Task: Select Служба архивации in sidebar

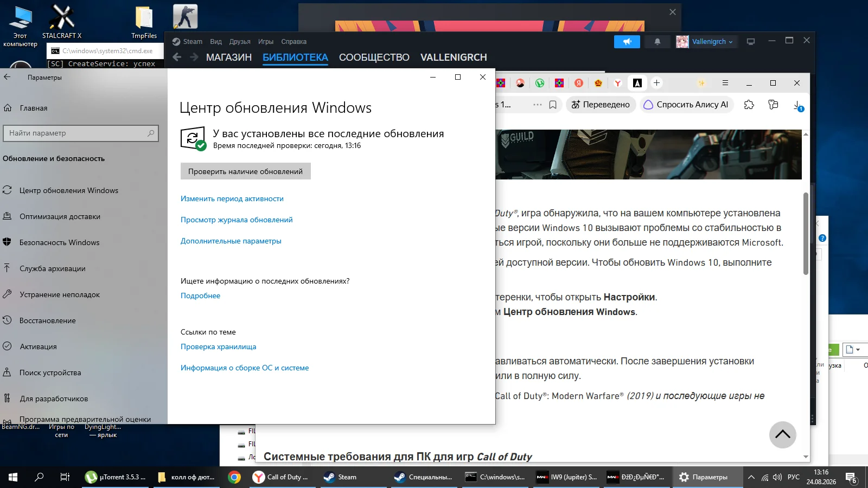Action: pos(84,268)
